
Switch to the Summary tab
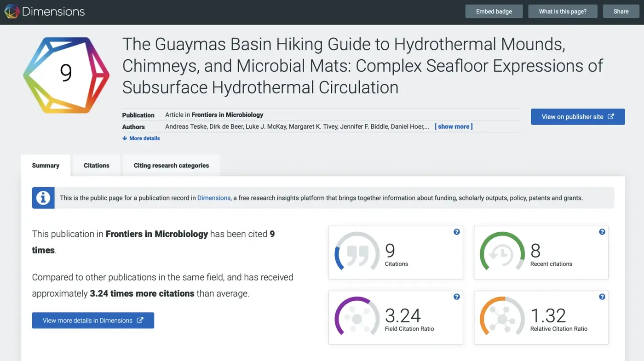46,166
